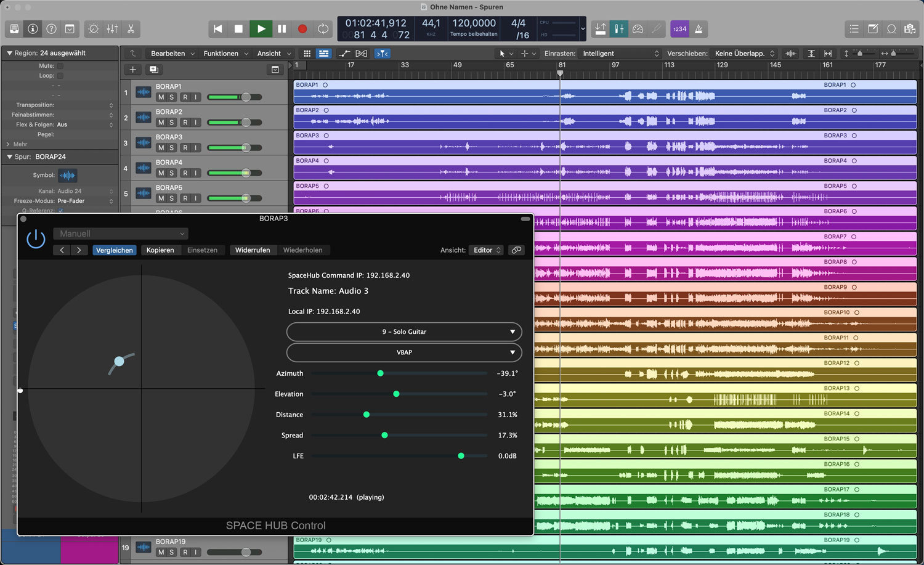Open the Note Pads icon
This screenshot has height=565, width=924.
tap(873, 29)
